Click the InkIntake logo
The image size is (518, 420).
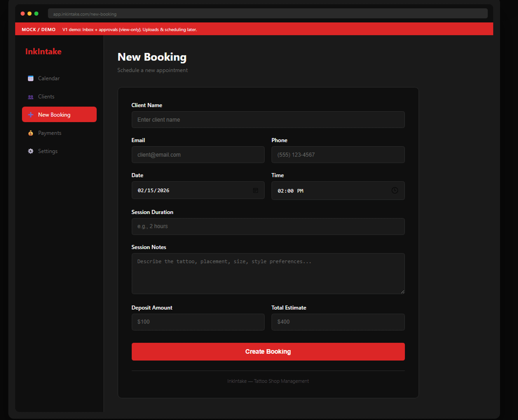(43, 51)
